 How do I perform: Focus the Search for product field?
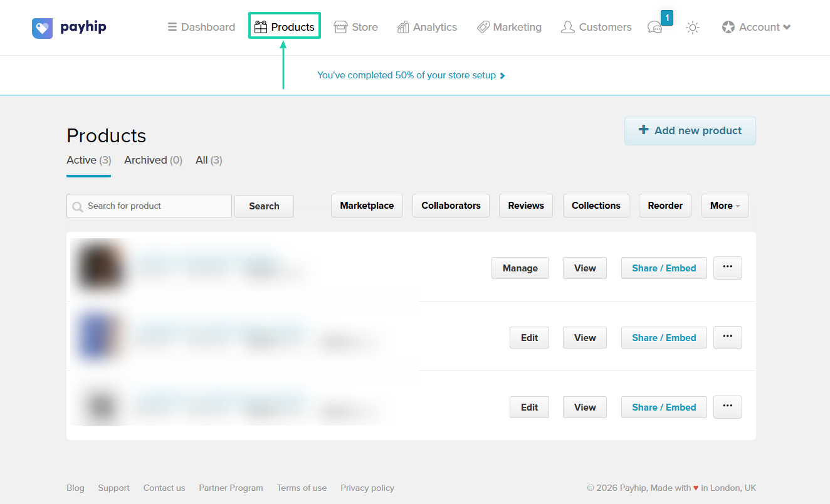tap(149, 206)
